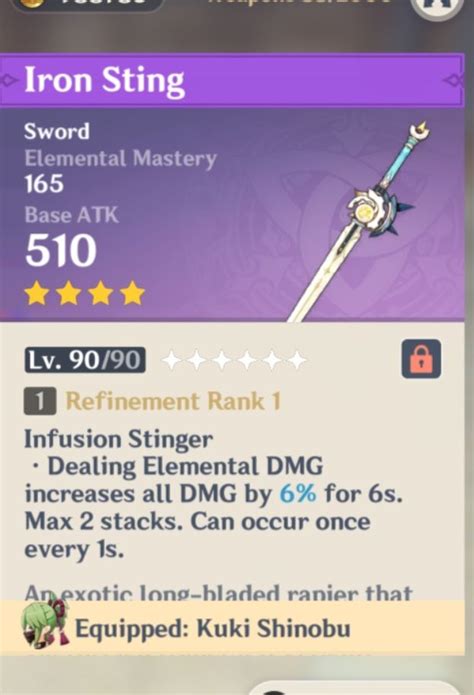Click the last white ascension star
Image resolution: width=474 pixels, height=695 pixels.
[297, 360]
